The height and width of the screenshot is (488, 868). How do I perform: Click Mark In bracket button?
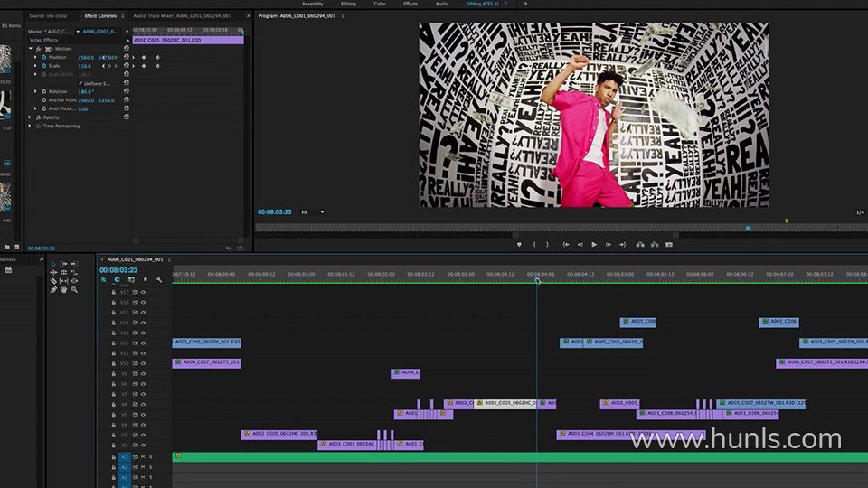pos(534,245)
